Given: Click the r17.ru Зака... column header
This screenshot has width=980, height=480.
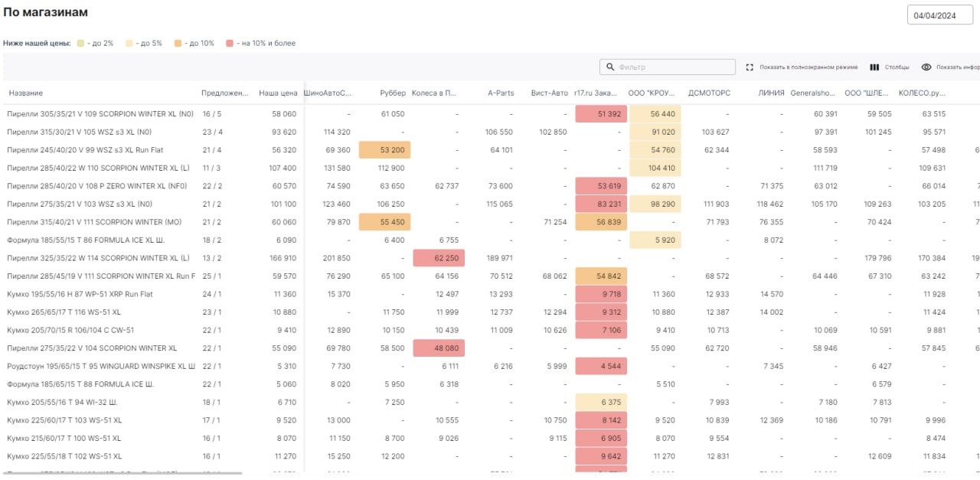Looking at the screenshot, I should coord(595,93).
